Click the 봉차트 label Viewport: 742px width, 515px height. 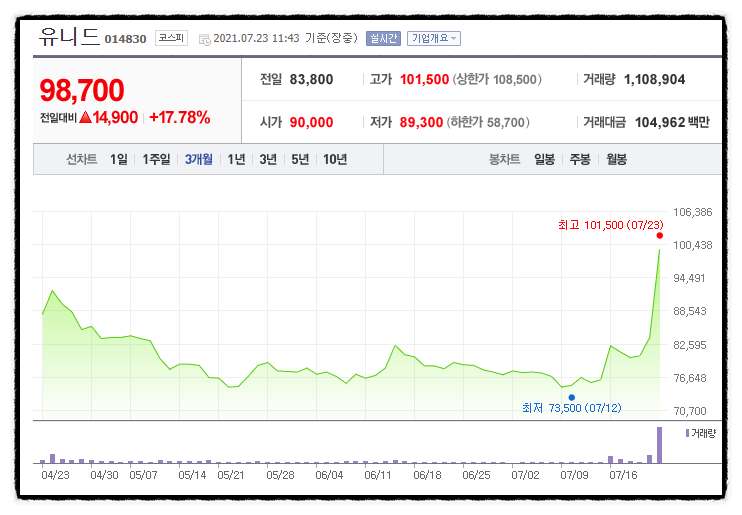504,160
